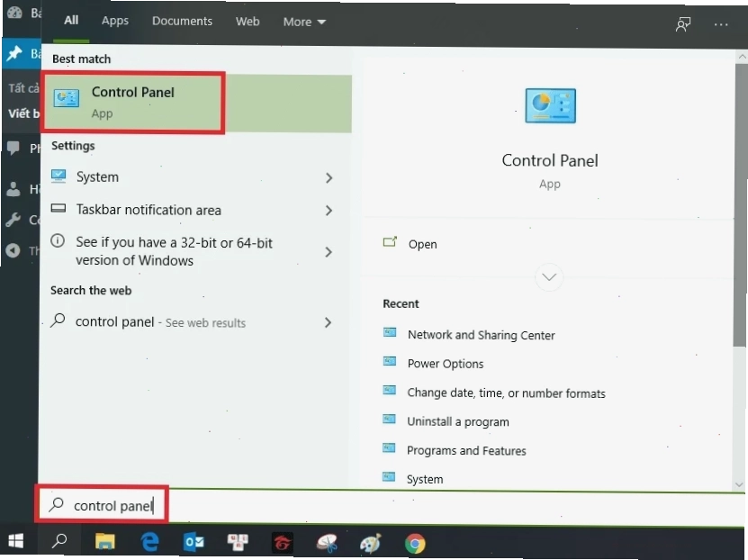The height and width of the screenshot is (560, 748).
Task: Open the More filter dropdown
Action: click(304, 22)
